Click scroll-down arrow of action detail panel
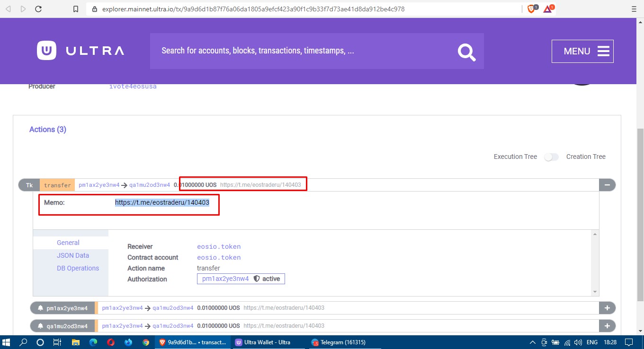The width and height of the screenshot is (644, 349). click(x=595, y=292)
